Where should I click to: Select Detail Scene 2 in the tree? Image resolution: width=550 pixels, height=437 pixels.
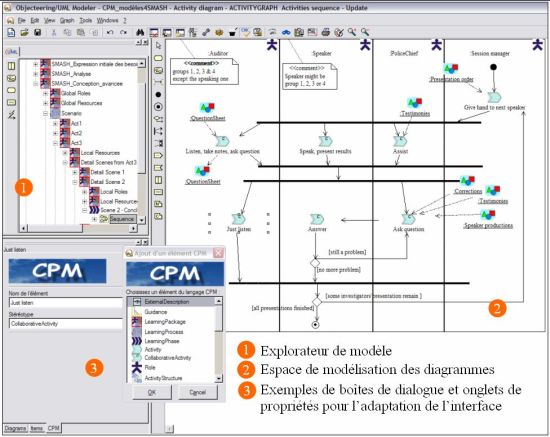coord(108,182)
